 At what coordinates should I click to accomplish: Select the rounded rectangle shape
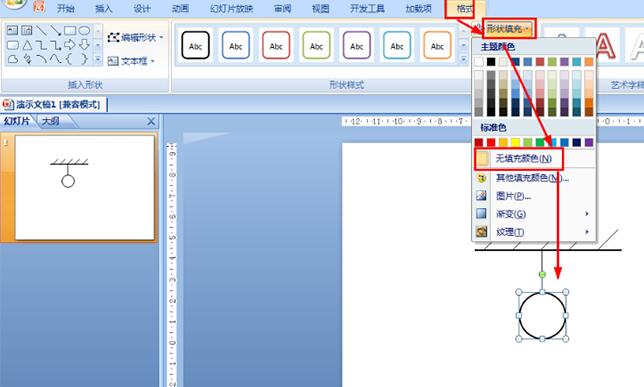13,44
